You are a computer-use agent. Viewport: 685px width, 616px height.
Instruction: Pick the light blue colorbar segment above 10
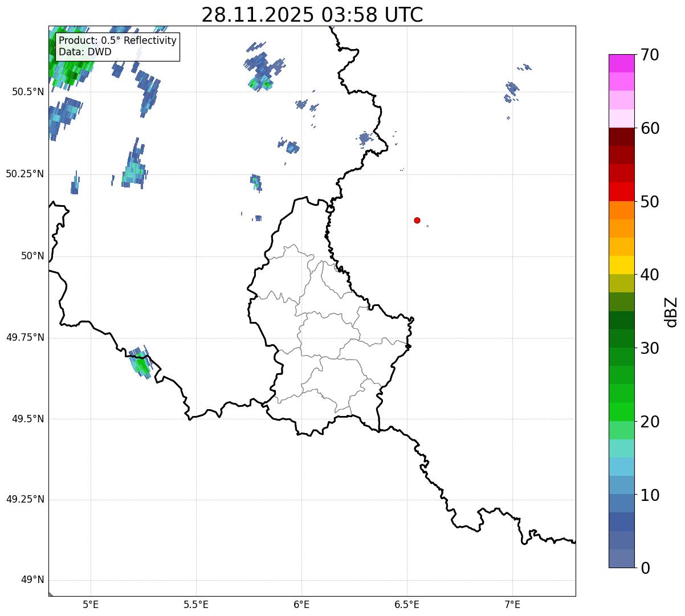coord(622,485)
